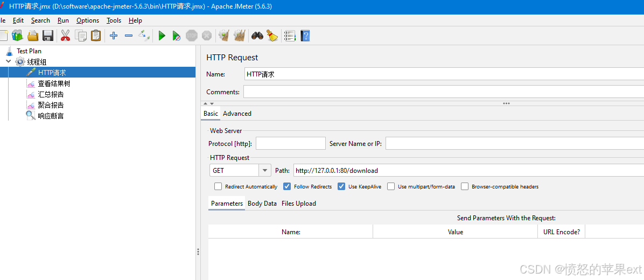The width and height of the screenshot is (644, 280).
Task: Start test with no pauses icon
Action: coord(176,36)
